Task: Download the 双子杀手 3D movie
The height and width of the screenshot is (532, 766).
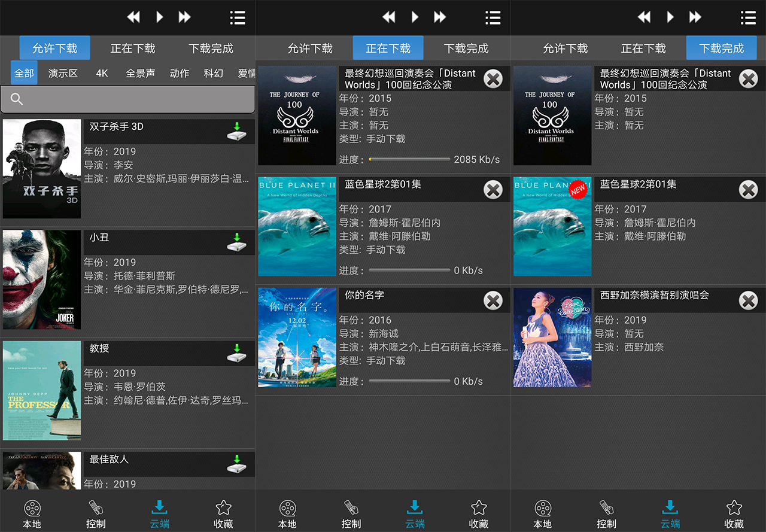Action: [x=237, y=131]
